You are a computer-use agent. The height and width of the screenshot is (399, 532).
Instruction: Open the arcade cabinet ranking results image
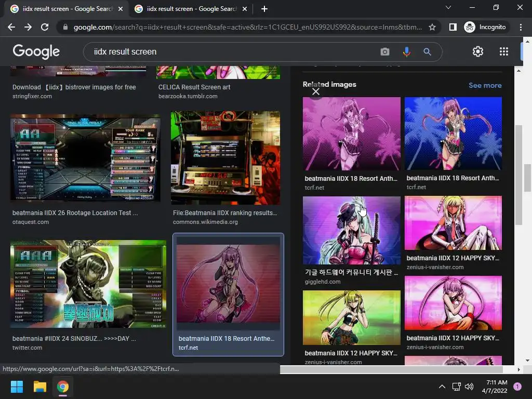click(x=225, y=158)
